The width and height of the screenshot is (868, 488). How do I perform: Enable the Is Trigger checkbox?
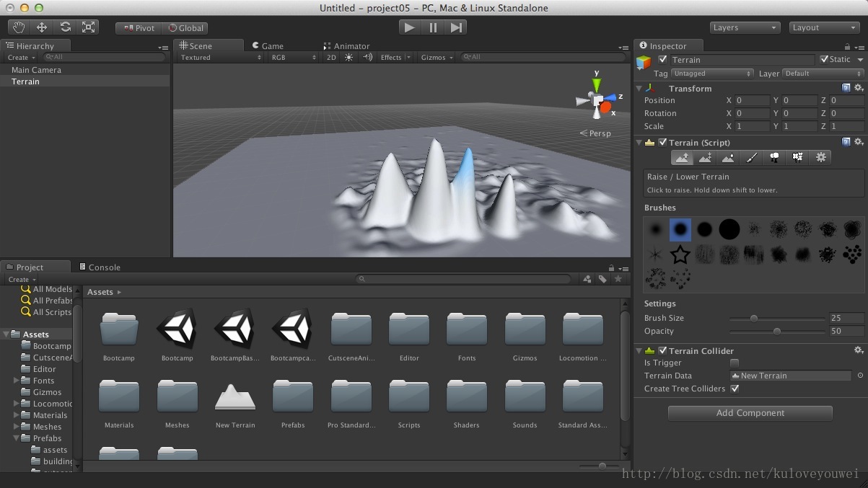[735, 363]
